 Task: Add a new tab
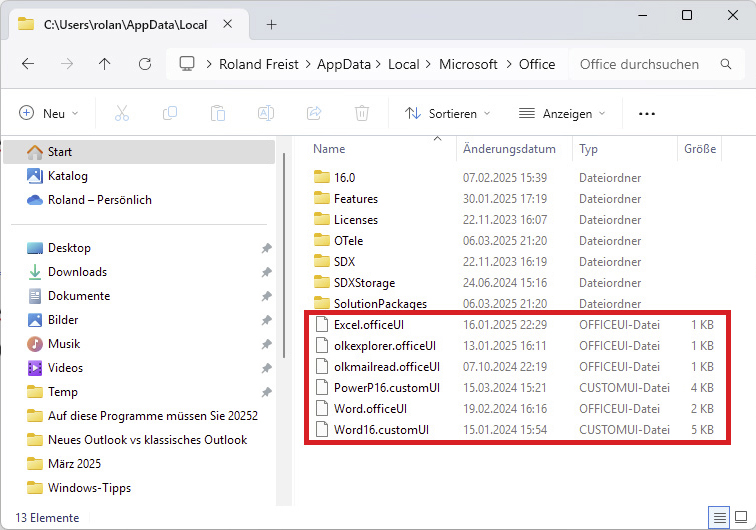pos(271,25)
